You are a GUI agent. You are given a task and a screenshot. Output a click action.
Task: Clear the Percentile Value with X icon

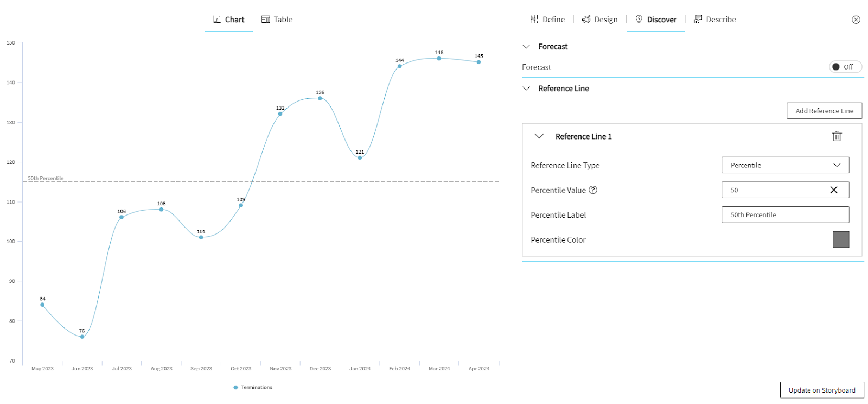(834, 190)
